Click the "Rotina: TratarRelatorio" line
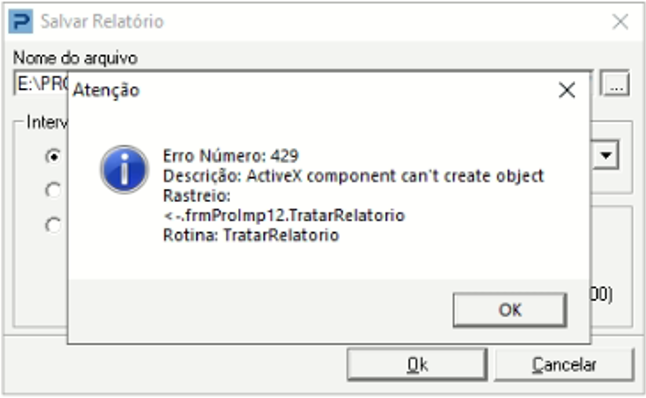646x398 pixels. click(251, 235)
